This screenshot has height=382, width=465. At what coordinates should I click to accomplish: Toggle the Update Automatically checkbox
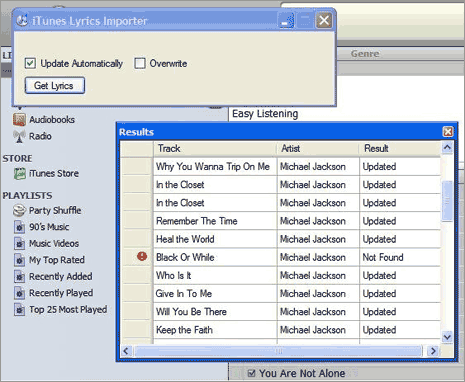point(30,63)
